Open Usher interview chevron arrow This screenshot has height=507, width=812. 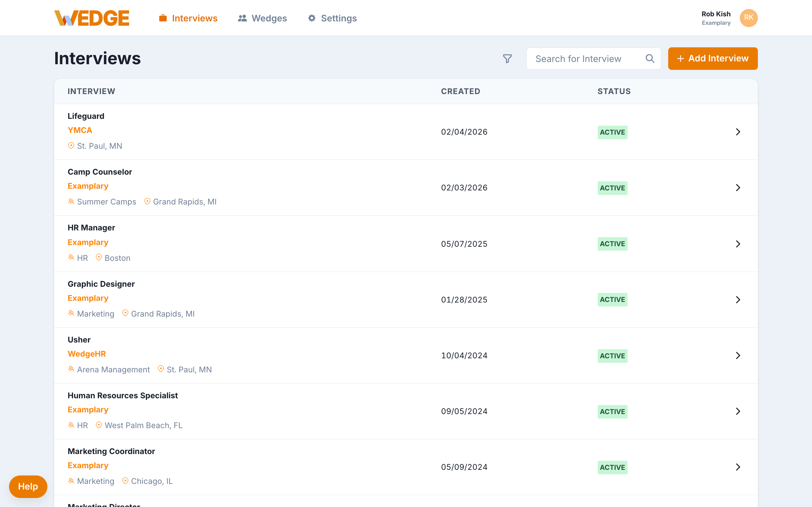point(738,355)
